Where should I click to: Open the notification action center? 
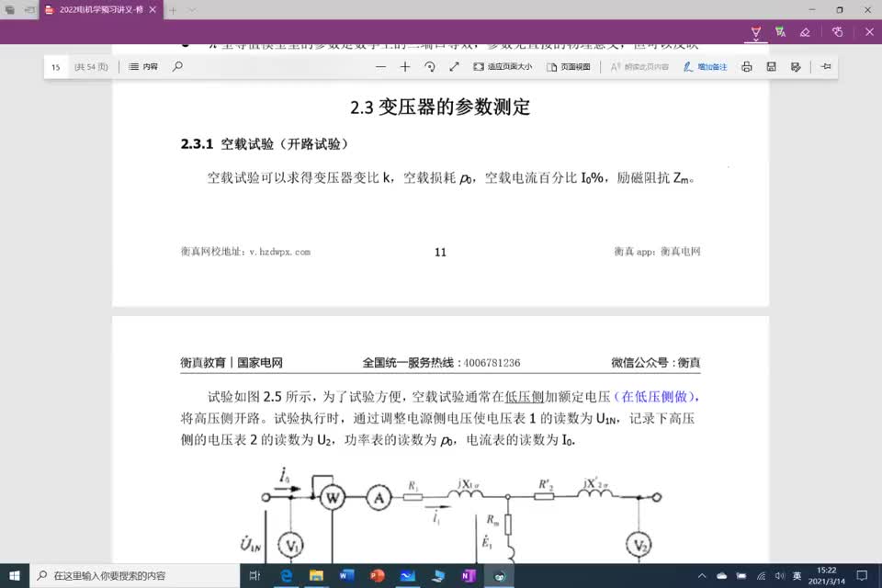tap(862, 576)
